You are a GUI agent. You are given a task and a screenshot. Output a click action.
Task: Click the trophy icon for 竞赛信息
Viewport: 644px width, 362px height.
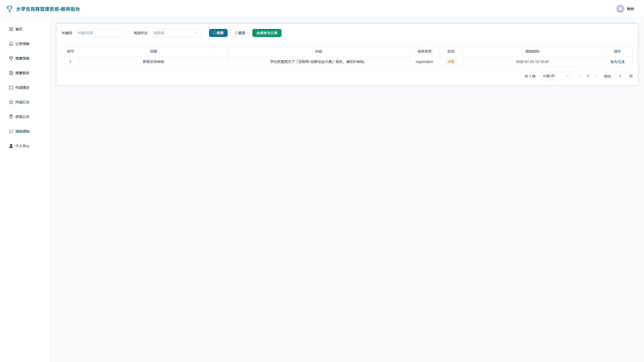point(11,58)
